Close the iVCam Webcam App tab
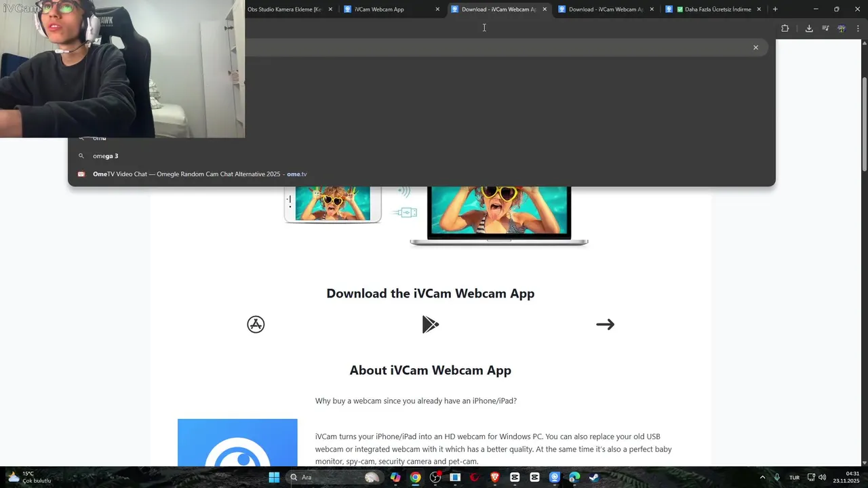The height and width of the screenshot is (488, 868). pyautogui.click(x=437, y=9)
